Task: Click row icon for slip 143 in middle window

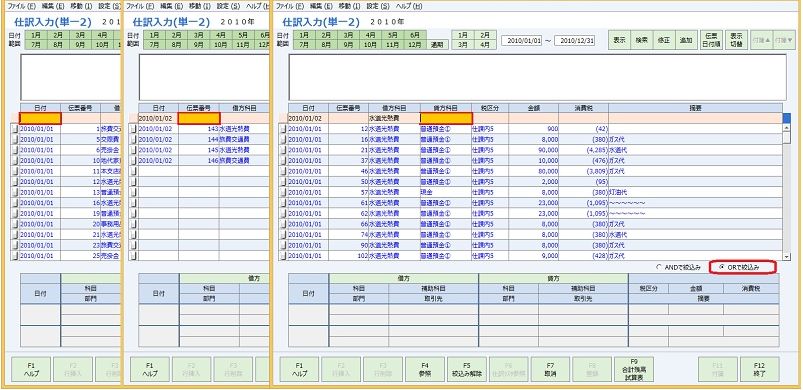Action: (x=134, y=129)
